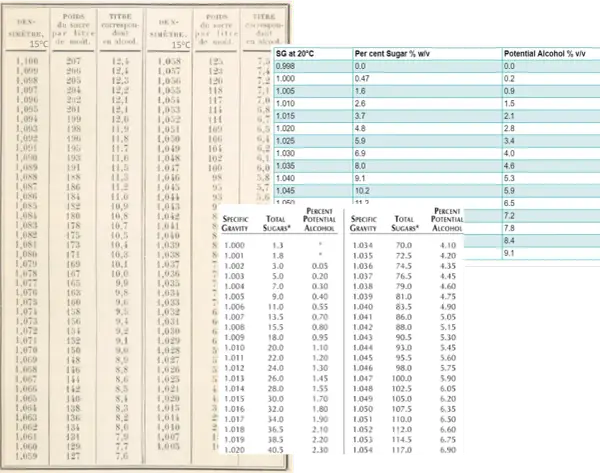
Task: Click the 'Potential Alcohol % v/v' header
Action: 545,54
